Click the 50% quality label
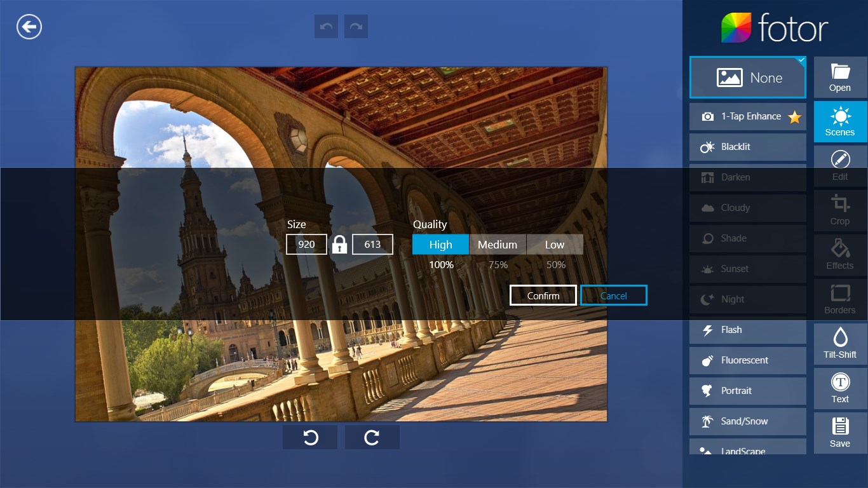The width and height of the screenshot is (868, 488). (x=555, y=264)
